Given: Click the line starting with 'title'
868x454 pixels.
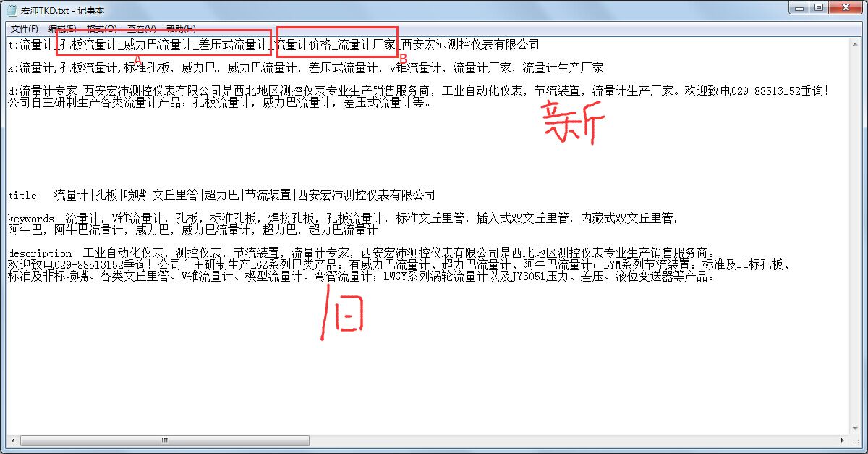Looking at the screenshot, I should pyautogui.click(x=221, y=195).
